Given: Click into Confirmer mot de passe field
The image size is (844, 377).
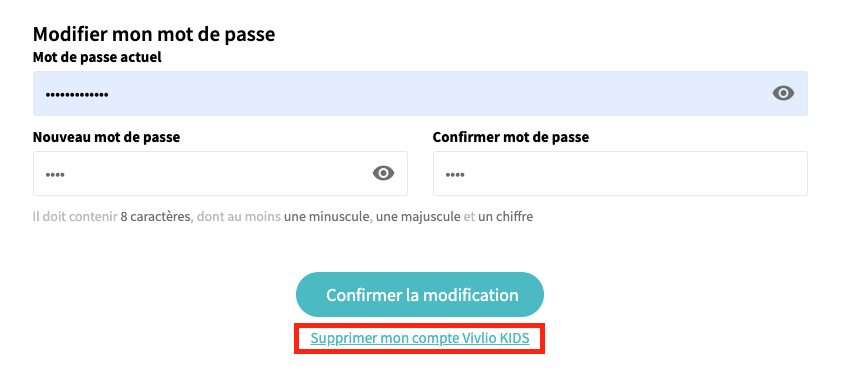Looking at the screenshot, I should tap(620, 173).
